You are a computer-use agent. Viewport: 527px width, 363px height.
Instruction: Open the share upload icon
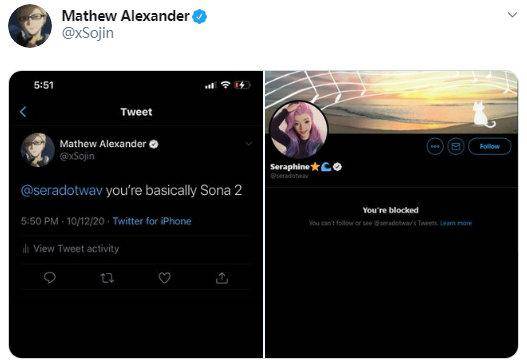tap(222, 278)
